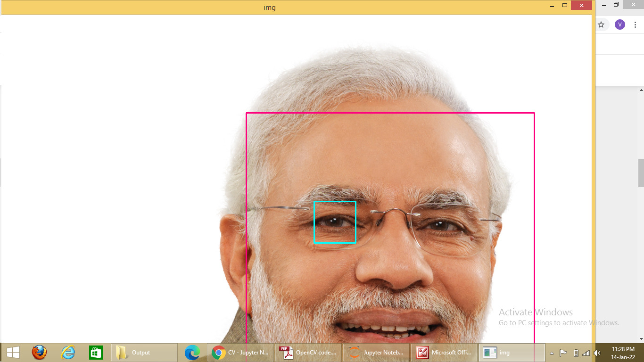Expand hidden icons with the tray arrow
The image size is (644, 362).
553,352
